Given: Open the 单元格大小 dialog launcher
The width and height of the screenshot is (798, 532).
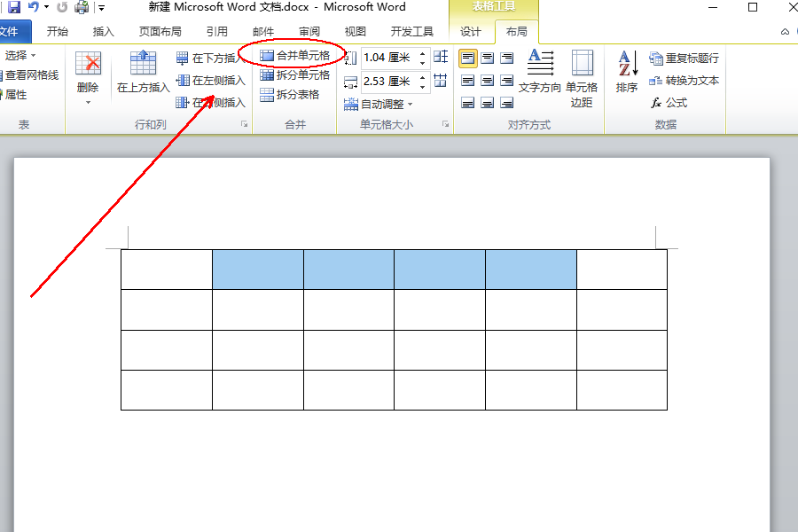Looking at the screenshot, I should click(x=445, y=124).
